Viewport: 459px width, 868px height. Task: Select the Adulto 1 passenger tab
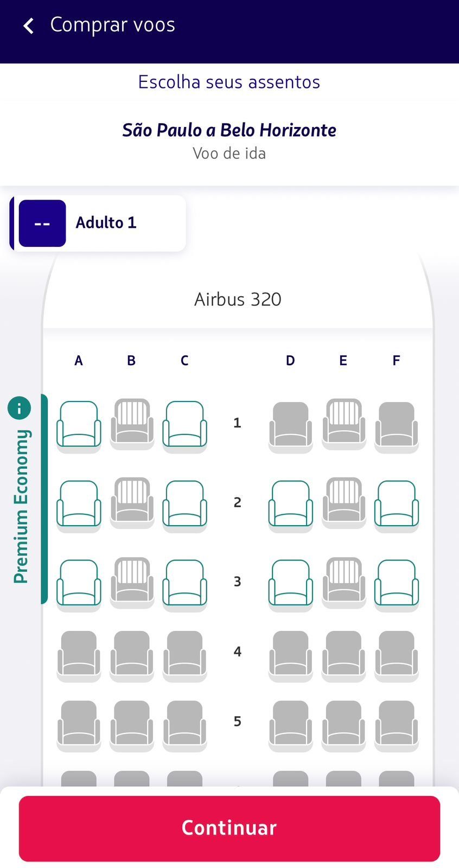(98, 223)
